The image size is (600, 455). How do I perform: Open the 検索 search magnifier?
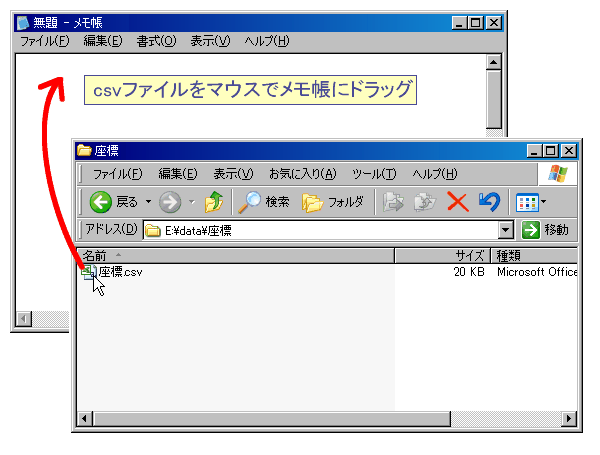[x=249, y=202]
